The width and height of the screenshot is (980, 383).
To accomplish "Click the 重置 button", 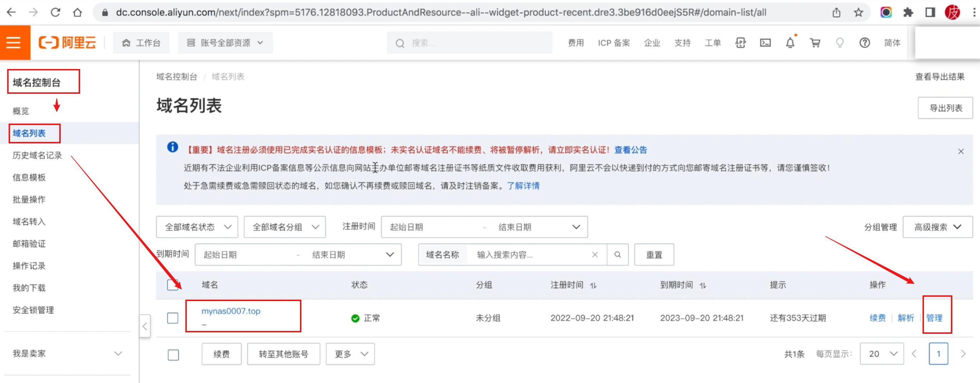I will (653, 254).
